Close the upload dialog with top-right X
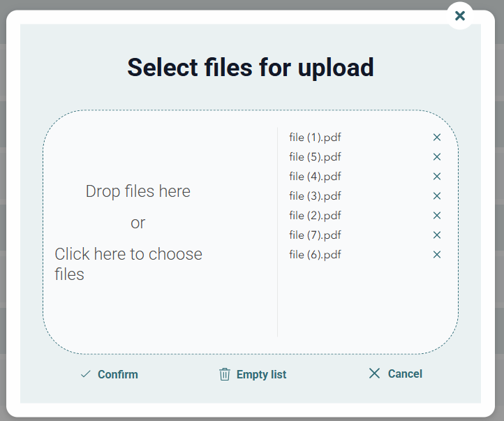This screenshot has height=421, width=504. pos(459,16)
